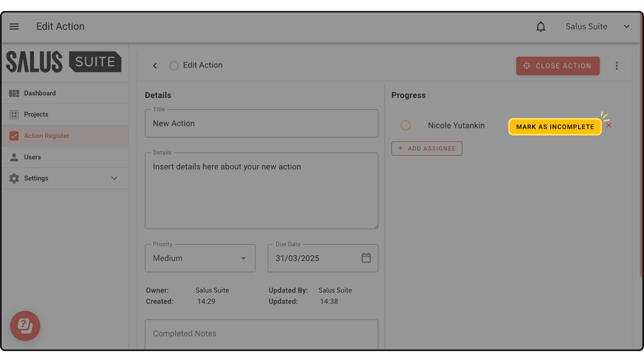Open Projects in the sidebar
644x362 pixels.
pos(36,115)
